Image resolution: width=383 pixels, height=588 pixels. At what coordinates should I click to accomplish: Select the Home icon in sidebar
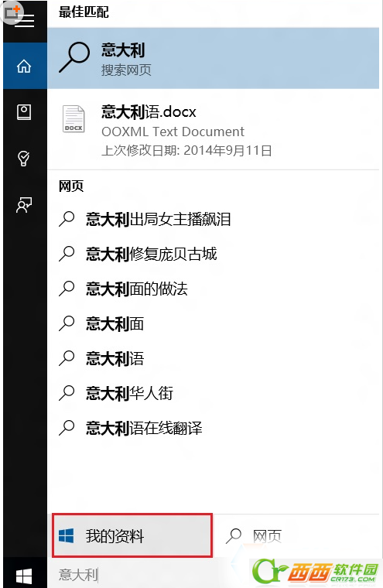(24, 67)
